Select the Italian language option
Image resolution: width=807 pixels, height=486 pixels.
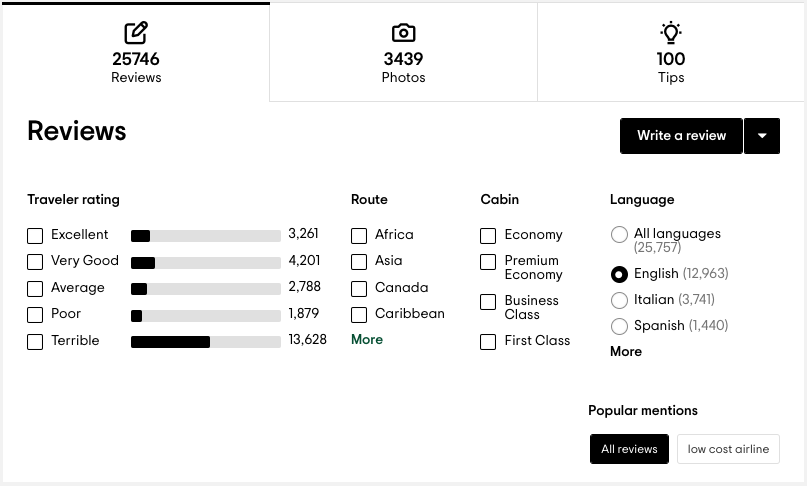619,300
